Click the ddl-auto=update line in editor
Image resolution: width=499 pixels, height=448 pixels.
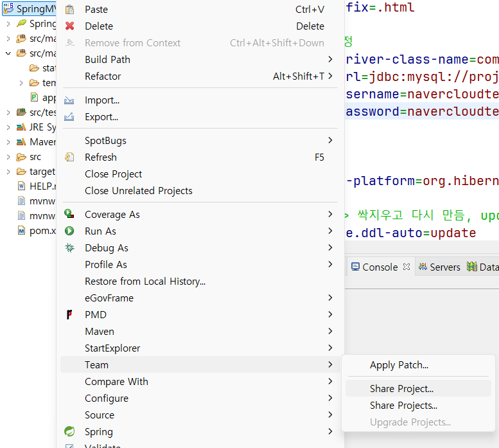[x=411, y=233]
